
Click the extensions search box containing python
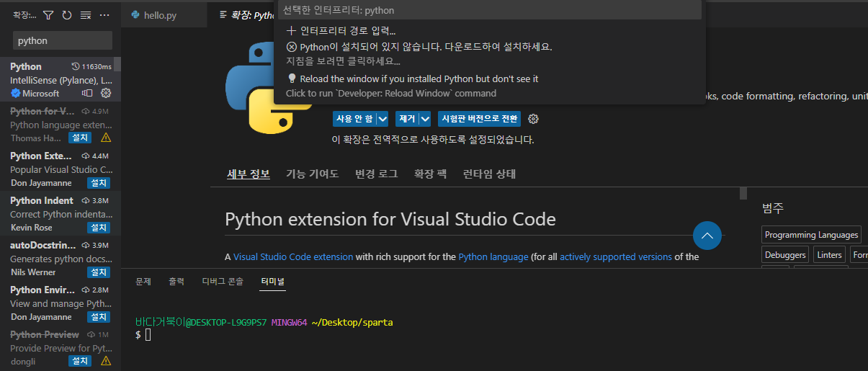pyautogui.click(x=63, y=41)
